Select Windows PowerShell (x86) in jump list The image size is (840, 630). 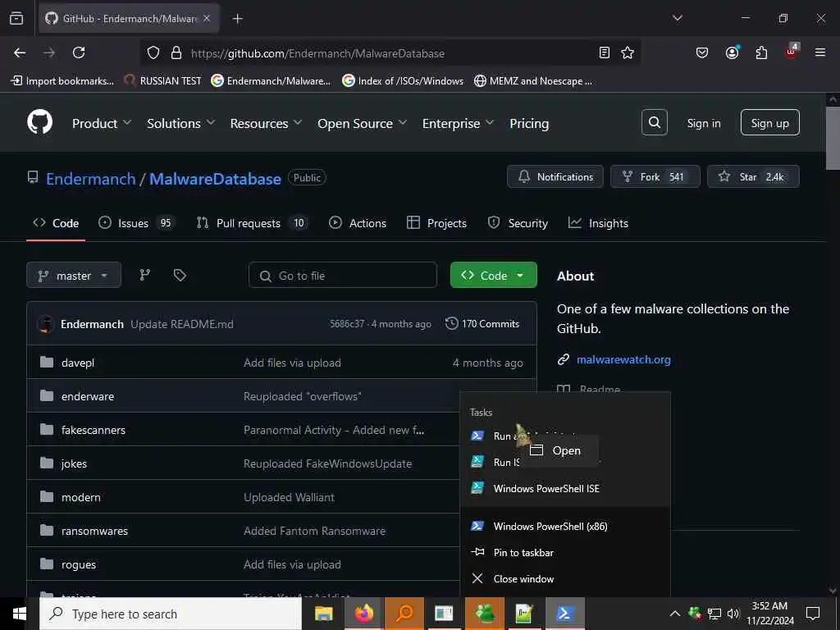[x=565, y=526]
